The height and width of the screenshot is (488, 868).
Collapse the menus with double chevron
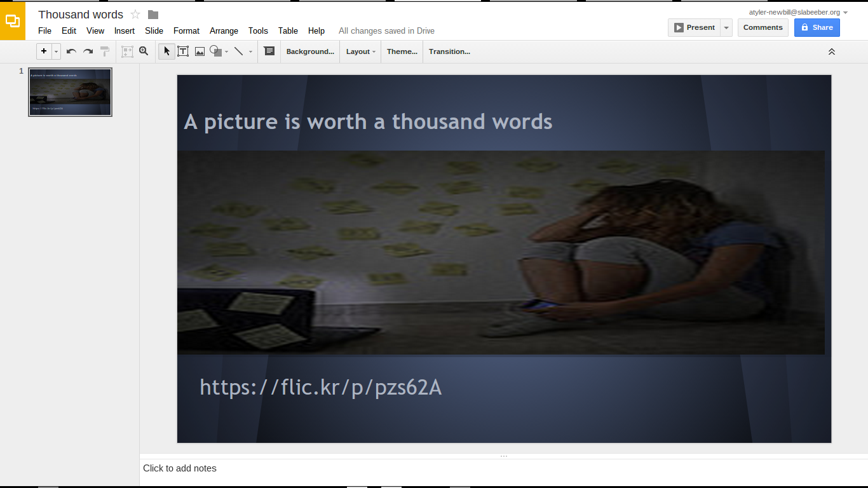coord(831,51)
